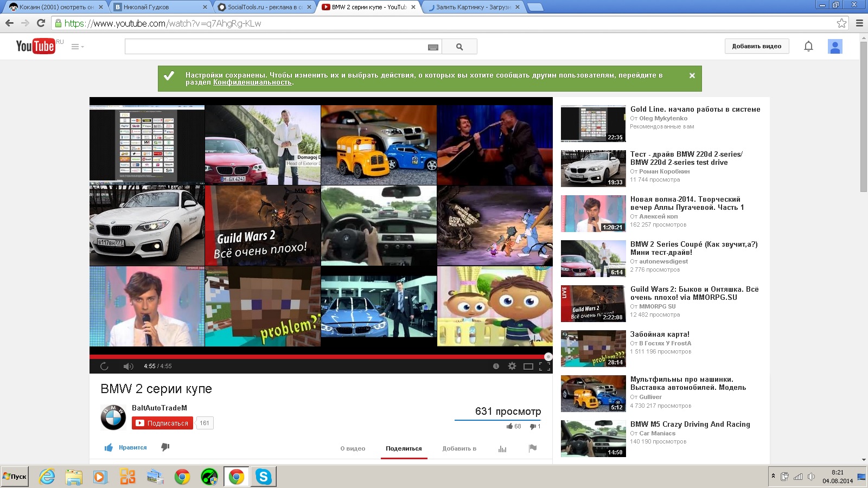Open Новая волна-2014 video thumbnail

point(593,214)
